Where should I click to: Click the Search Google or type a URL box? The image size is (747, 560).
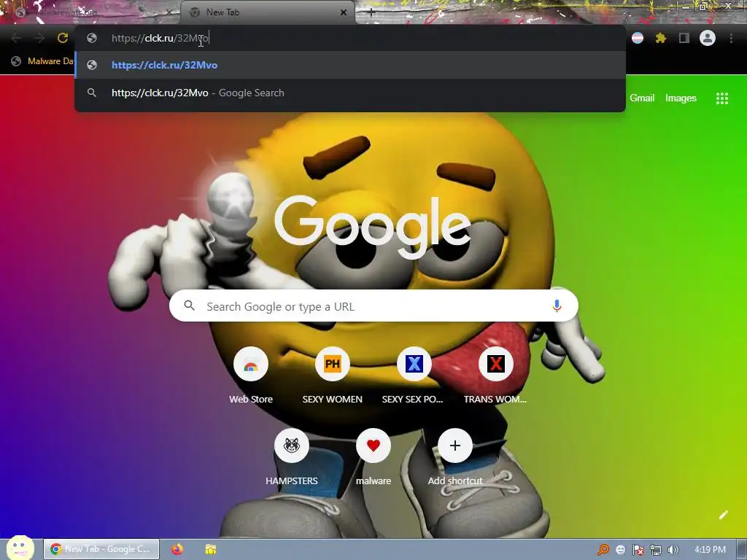click(x=373, y=306)
